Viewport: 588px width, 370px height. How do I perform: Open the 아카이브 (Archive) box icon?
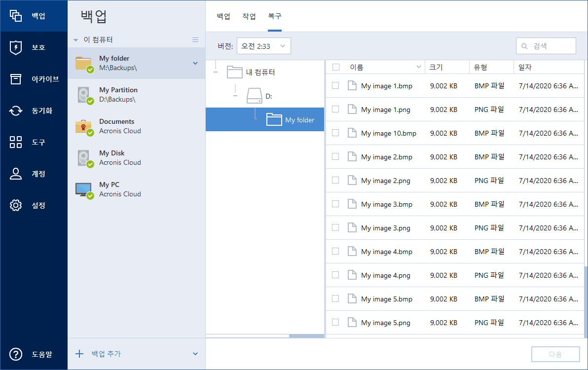pyautogui.click(x=16, y=79)
